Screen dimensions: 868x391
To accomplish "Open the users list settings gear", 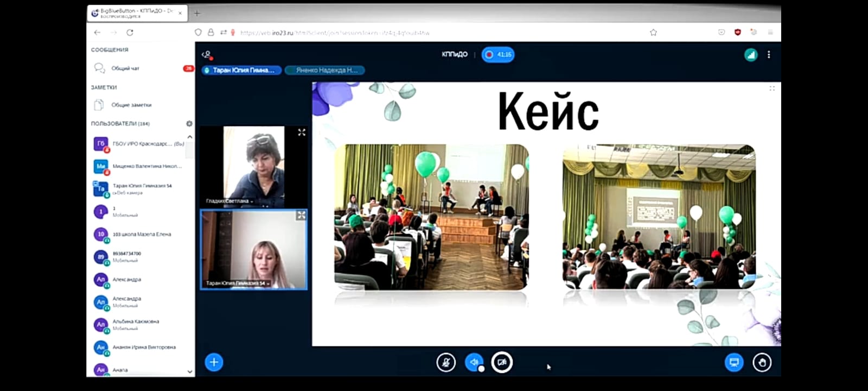I will click(x=189, y=124).
